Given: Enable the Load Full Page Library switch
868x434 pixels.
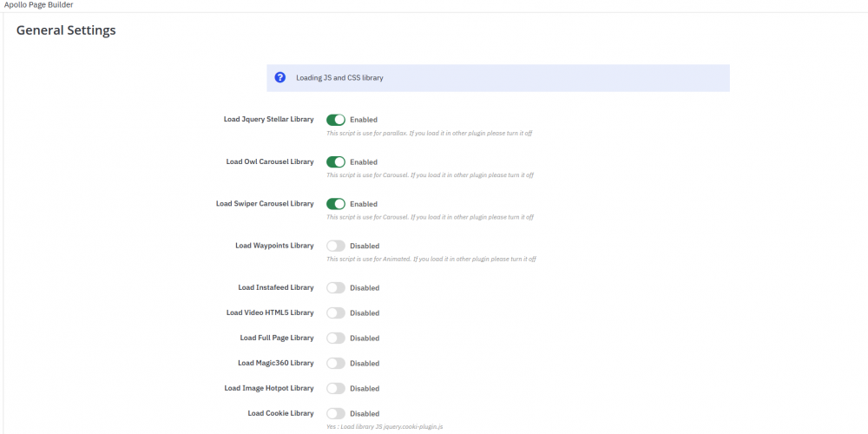Looking at the screenshot, I should (335, 338).
